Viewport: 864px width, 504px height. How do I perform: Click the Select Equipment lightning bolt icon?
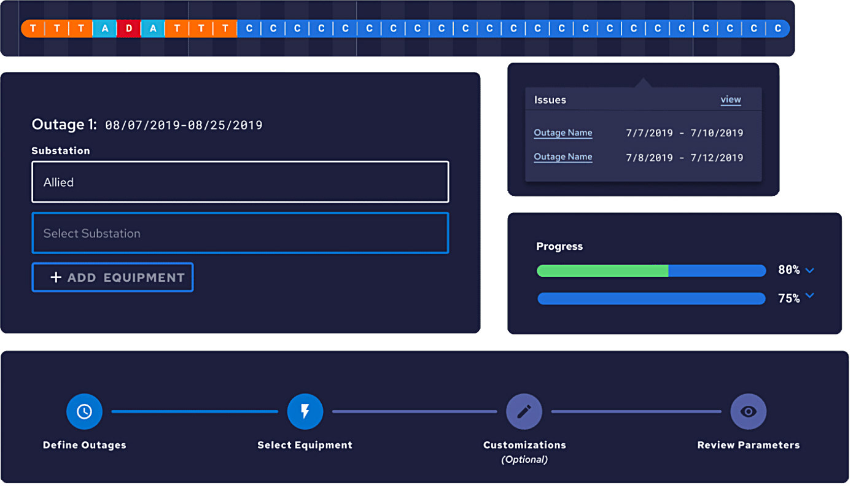pyautogui.click(x=305, y=411)
